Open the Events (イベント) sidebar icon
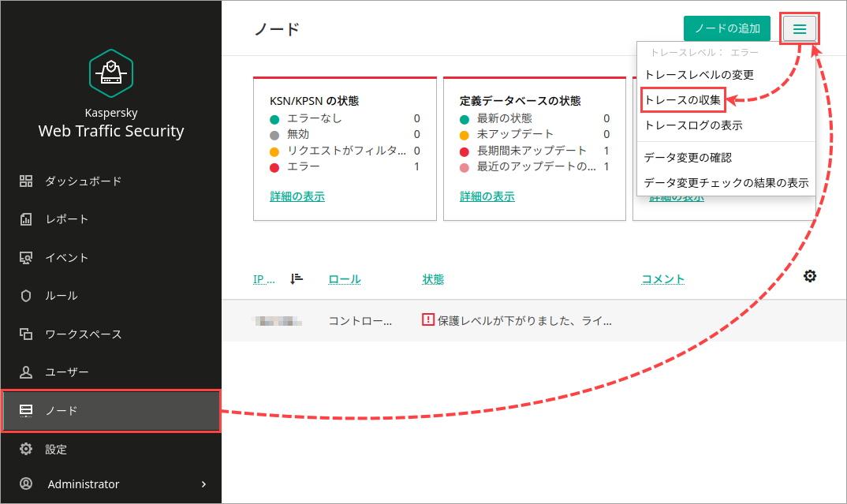Screen dimensions: 847x504 pos(26,257)
